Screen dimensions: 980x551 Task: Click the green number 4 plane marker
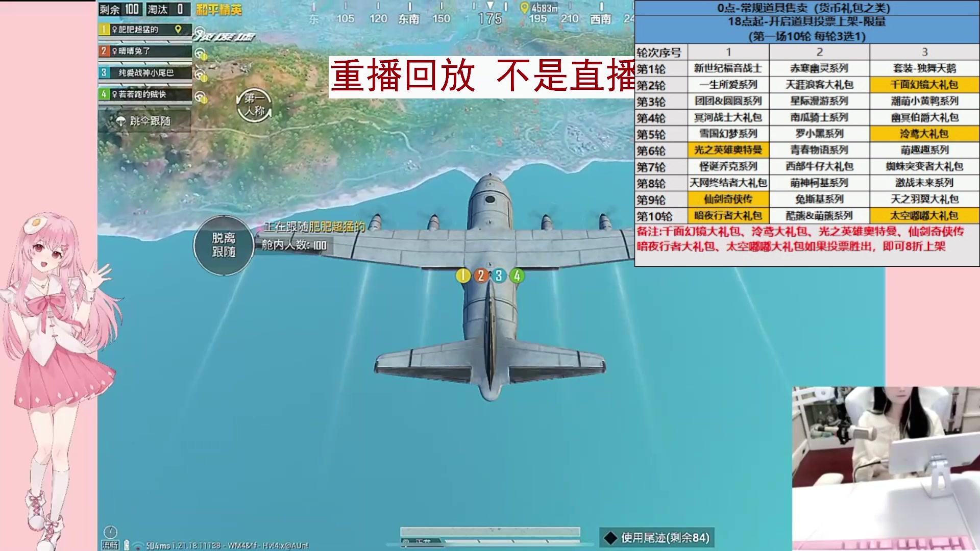click(x=517, y=276)
